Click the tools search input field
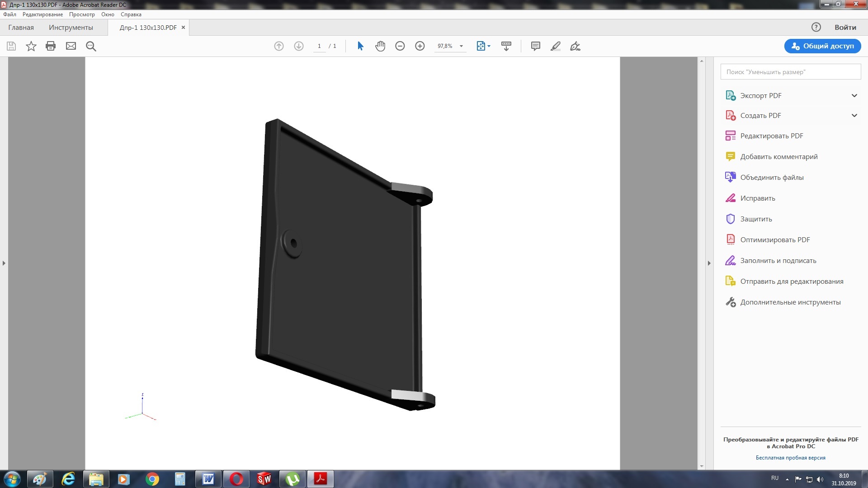 [790, 72]
